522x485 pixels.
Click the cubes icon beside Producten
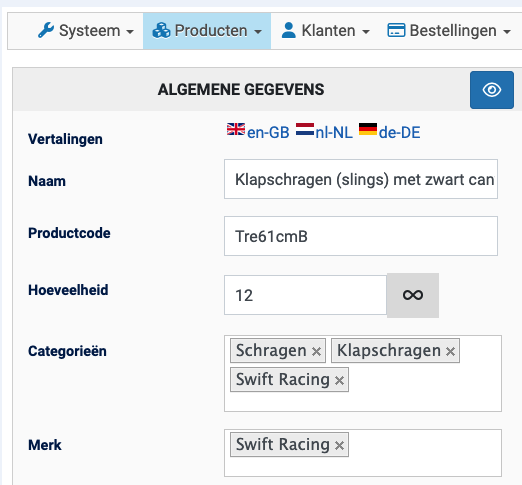[161, 31]
